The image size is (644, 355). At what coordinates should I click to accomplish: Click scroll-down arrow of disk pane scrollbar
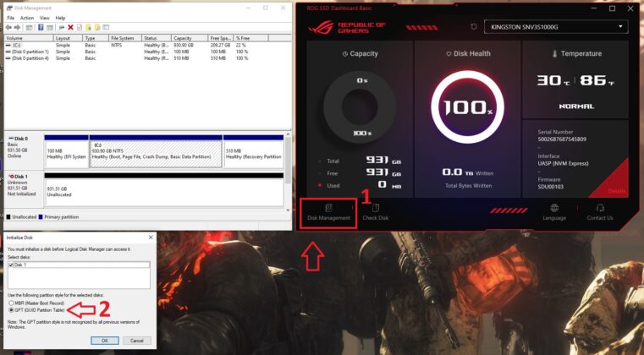coord(288,210)
